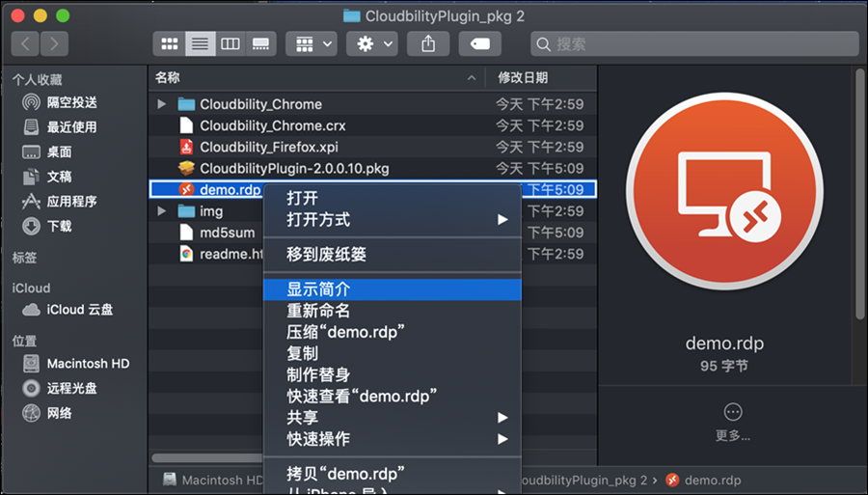Choose 移到废纸篓 in the context menu

393,255
